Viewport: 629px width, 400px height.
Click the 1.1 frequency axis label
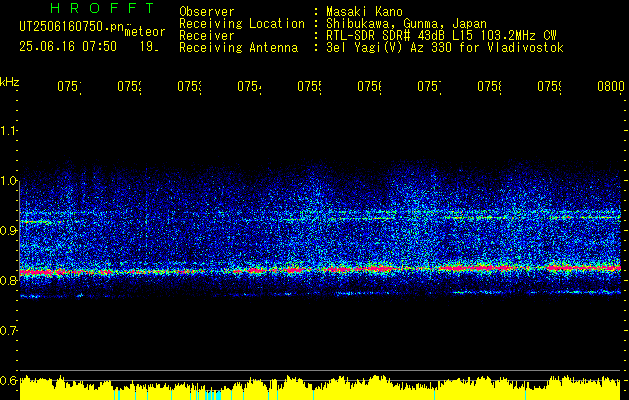coord(9,131)
